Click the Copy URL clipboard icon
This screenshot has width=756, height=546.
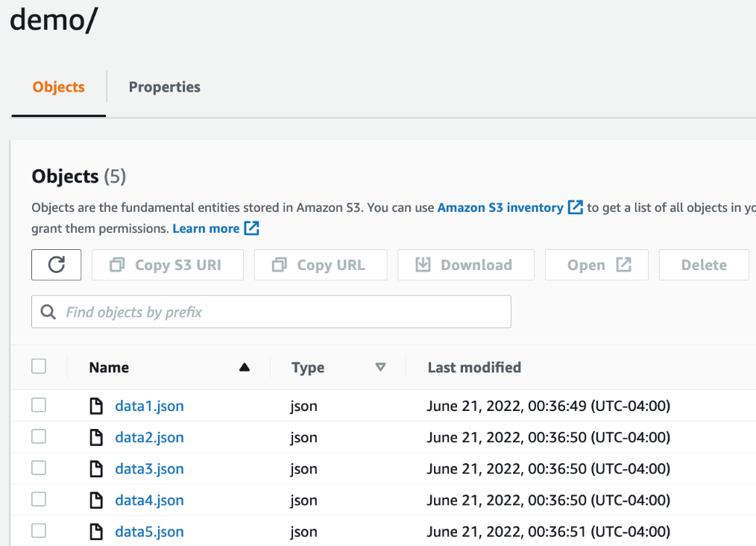tap(280, 264)
